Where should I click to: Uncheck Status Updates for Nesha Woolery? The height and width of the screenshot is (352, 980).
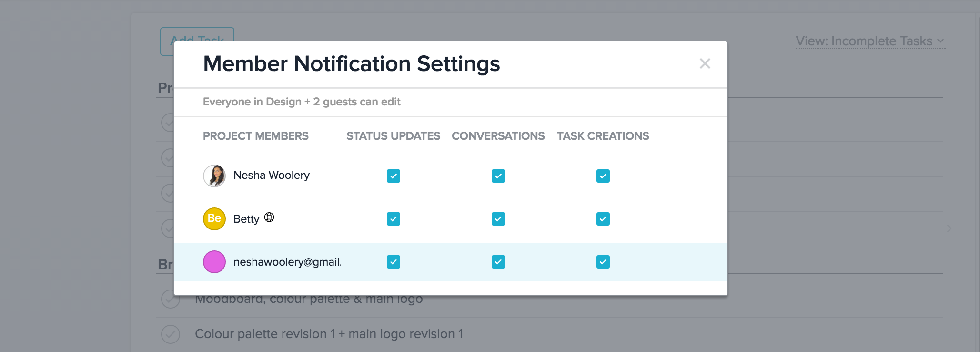coord(394,176)
